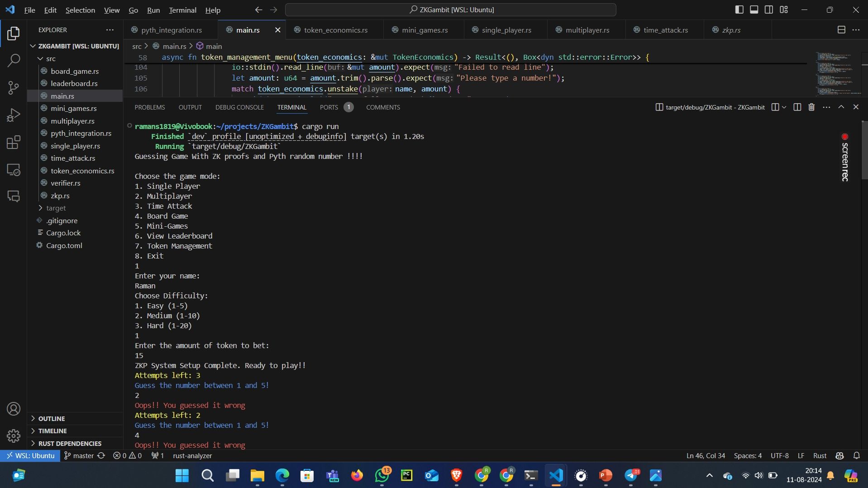Open leaderboard.rs in explorer
Viewport: 868px width, 488px height.
(74, 83)
